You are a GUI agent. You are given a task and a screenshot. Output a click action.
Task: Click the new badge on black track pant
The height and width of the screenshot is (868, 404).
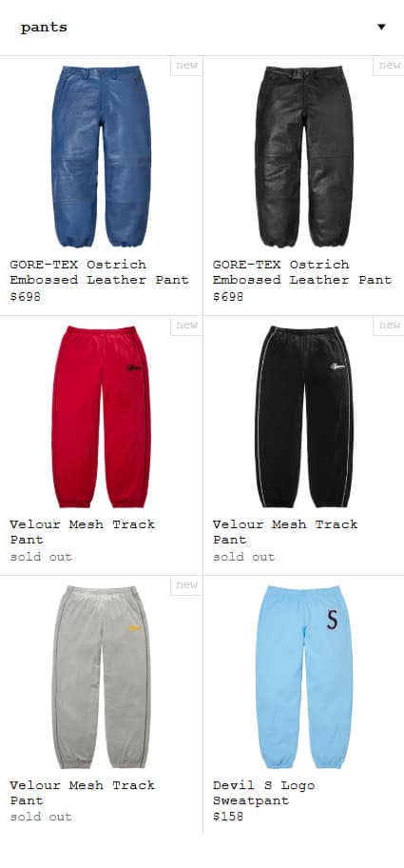click(389, 325)
